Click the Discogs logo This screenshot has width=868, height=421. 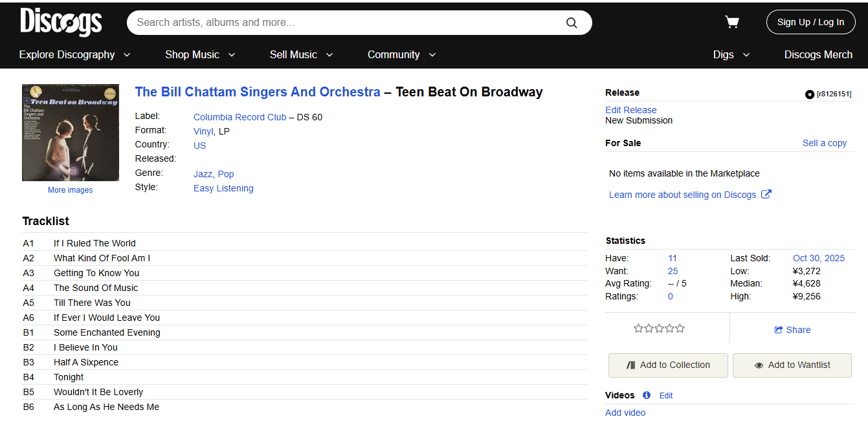pyautogui.click(x=61, y=22)
